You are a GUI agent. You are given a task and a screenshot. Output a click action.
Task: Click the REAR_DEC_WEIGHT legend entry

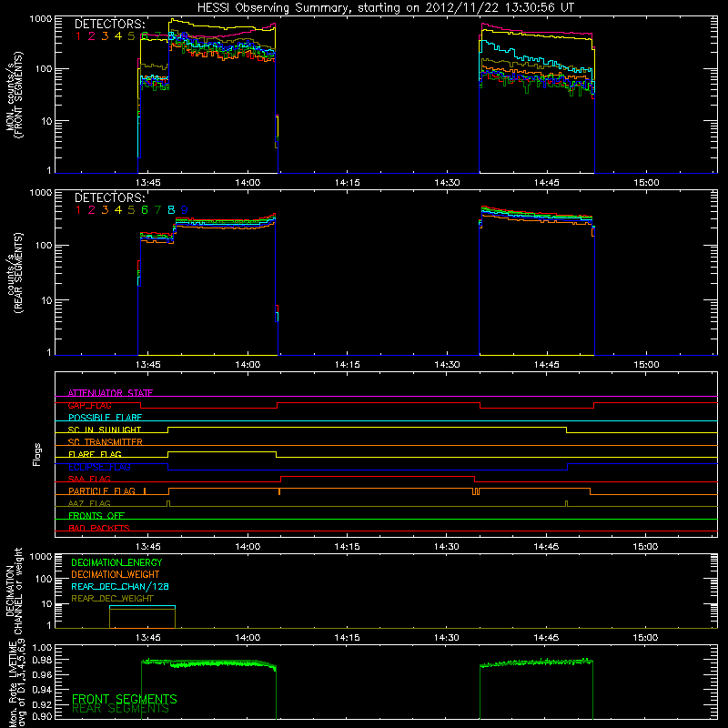click(x=112, y=599)
